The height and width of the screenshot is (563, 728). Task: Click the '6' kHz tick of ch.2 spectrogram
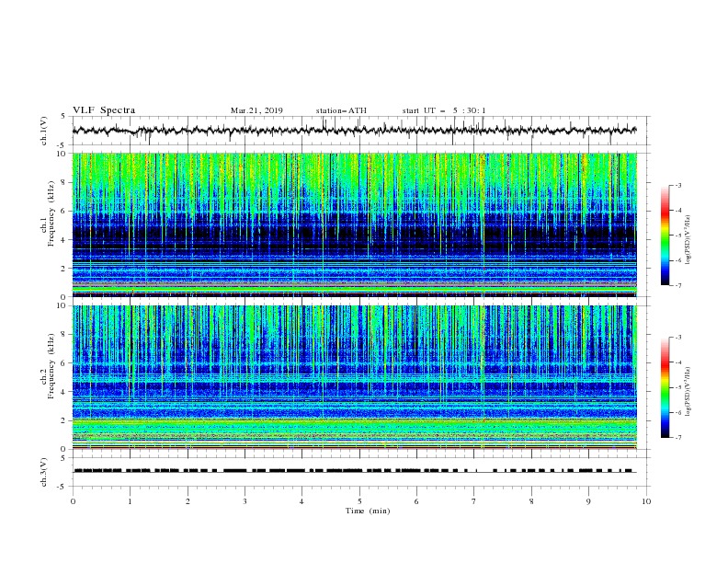[64, 363]
